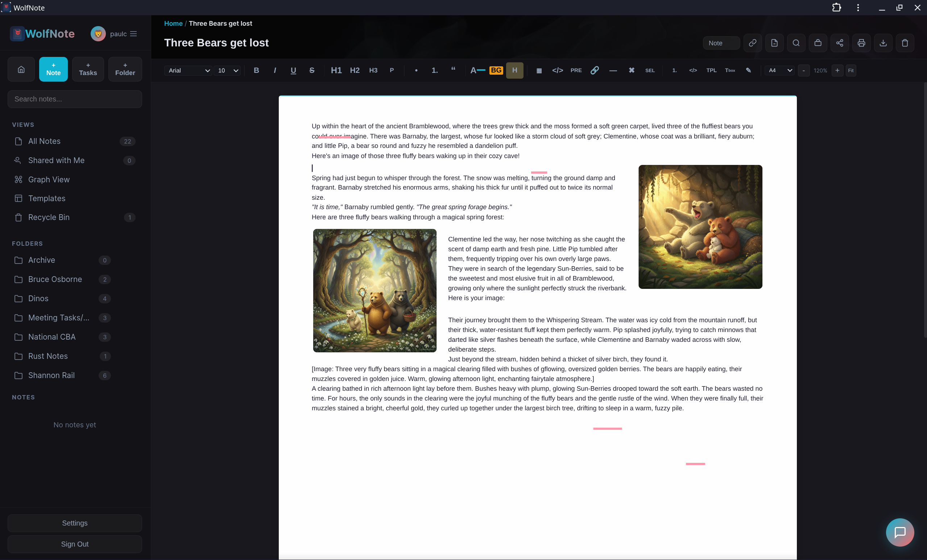Open the three-dot menu in title bar
The height and width of the screenshot is (560, 927).
tap(858, 8)
